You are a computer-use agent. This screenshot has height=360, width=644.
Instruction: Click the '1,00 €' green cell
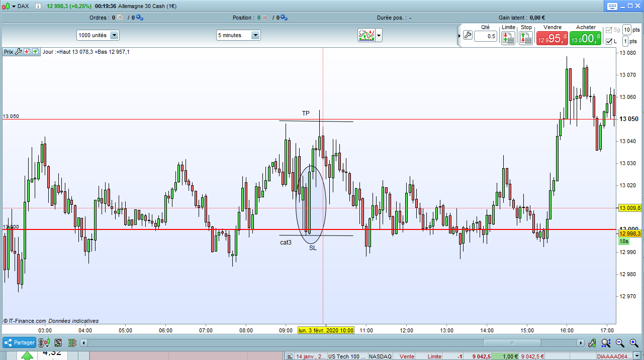pyautogui.click(x=505, y=356)
